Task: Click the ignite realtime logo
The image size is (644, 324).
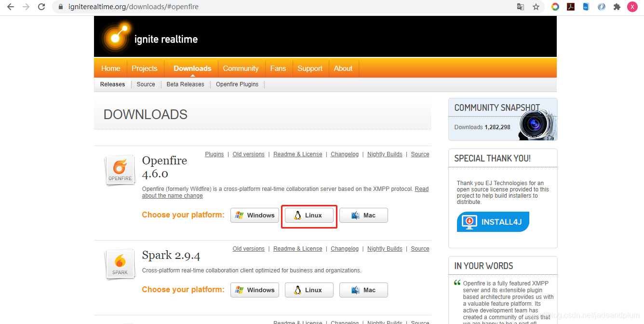Action: [149, 38]
